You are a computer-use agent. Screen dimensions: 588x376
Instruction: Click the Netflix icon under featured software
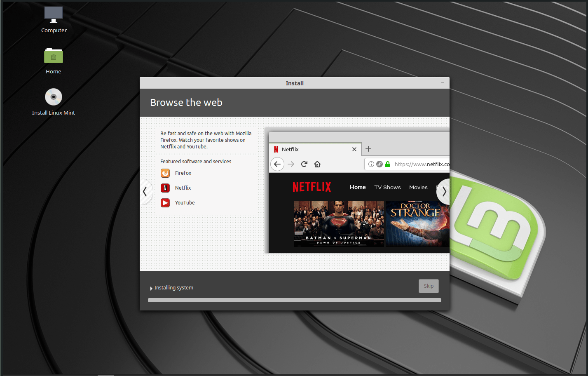[165, 188]
